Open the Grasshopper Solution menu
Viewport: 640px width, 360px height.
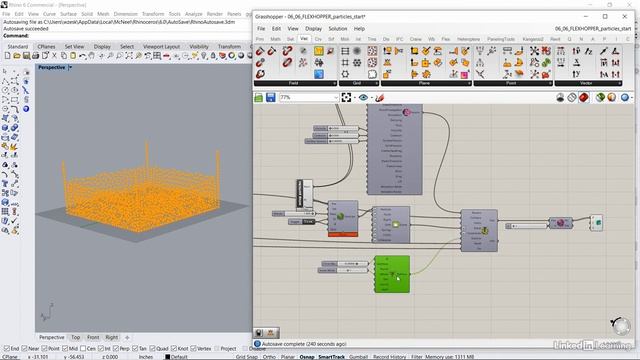[338, 29]
